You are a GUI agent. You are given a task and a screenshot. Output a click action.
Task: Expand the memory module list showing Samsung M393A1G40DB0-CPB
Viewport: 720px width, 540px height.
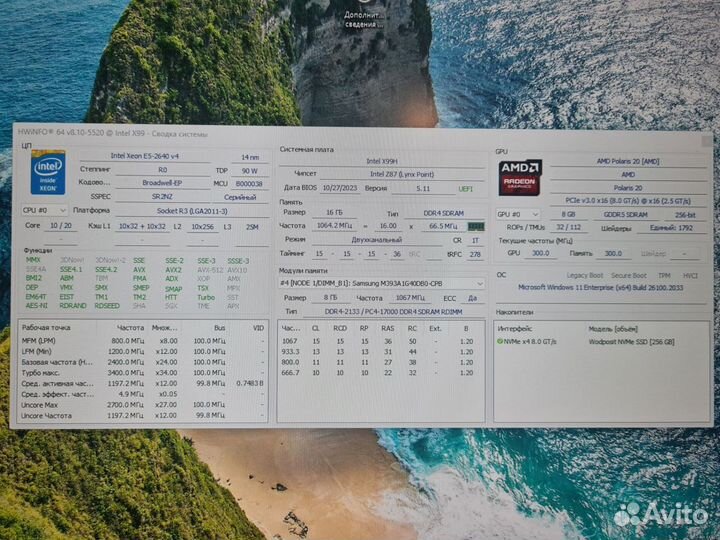point(381,284)
